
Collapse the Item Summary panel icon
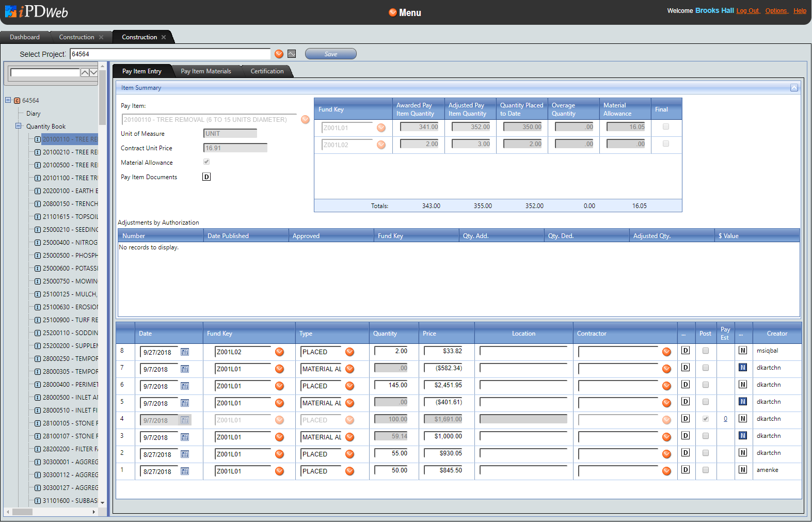[x=794, y=88]
